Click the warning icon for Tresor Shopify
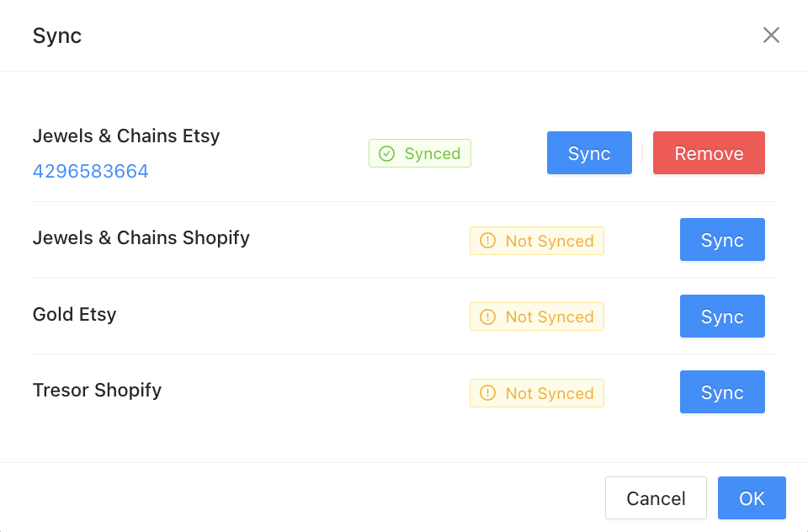This screenshot has height=532, width=808. tap(487, 393)
